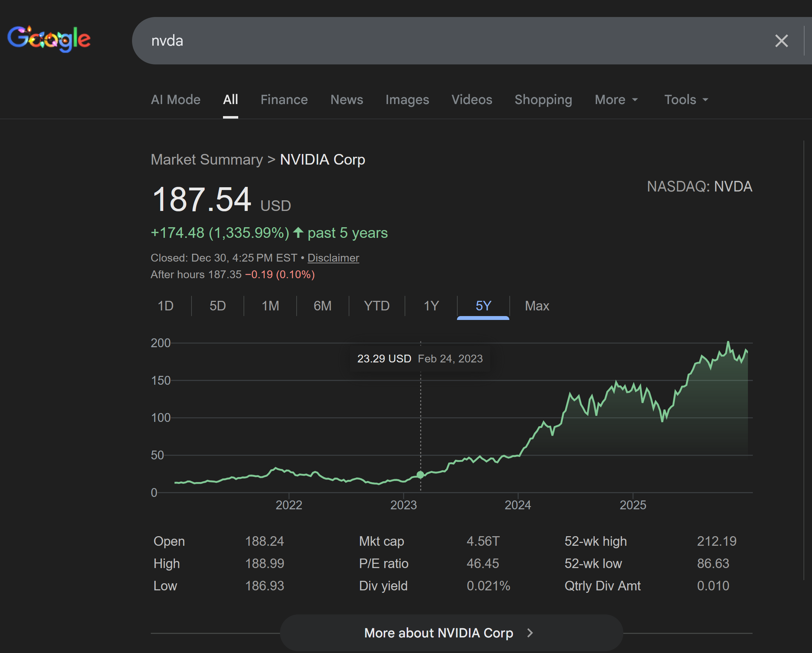Viewport: 812px width, 653px height.
Task: Click the green data point on chart
Action: pos(420,475)
